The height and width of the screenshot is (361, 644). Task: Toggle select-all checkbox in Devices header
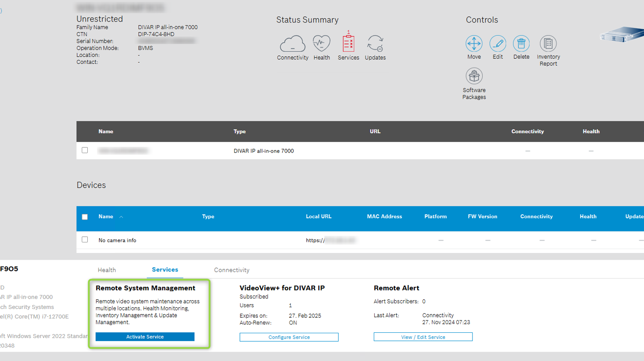pyautogui.click(x=85, y=217)
